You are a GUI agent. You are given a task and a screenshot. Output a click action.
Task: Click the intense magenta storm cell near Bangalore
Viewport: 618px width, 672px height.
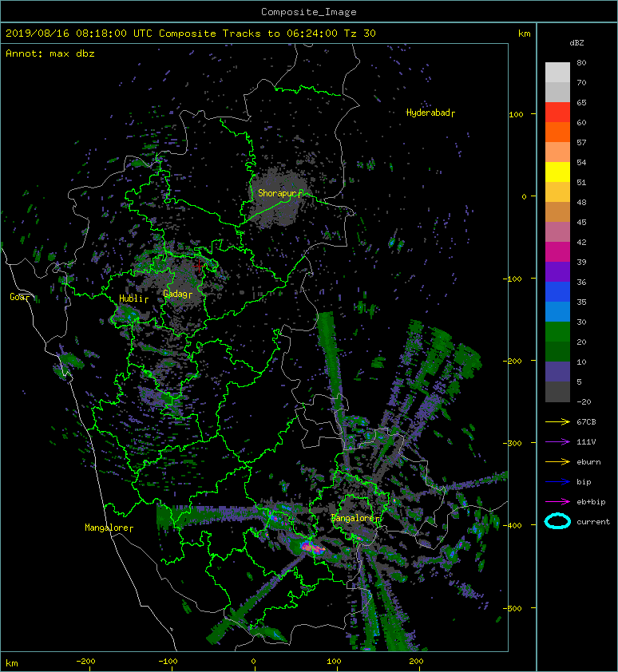[x=312, y=547]
